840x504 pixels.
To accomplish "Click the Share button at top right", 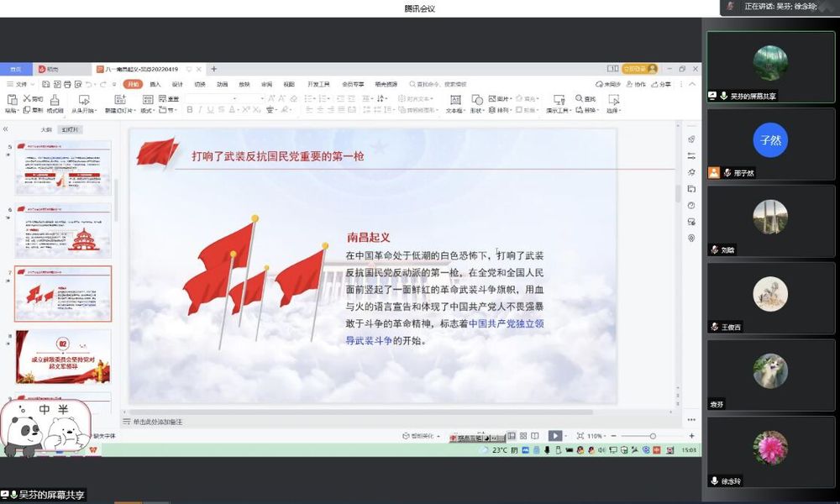I will tap(662, 84).
